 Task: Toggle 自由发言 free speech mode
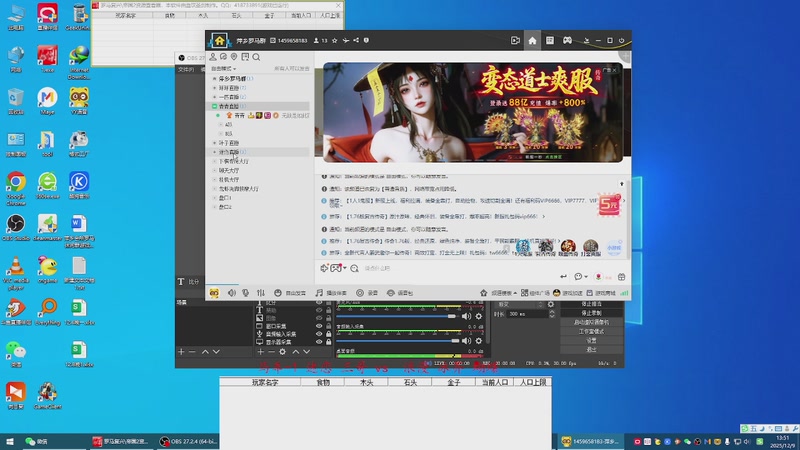click(290, 293)
